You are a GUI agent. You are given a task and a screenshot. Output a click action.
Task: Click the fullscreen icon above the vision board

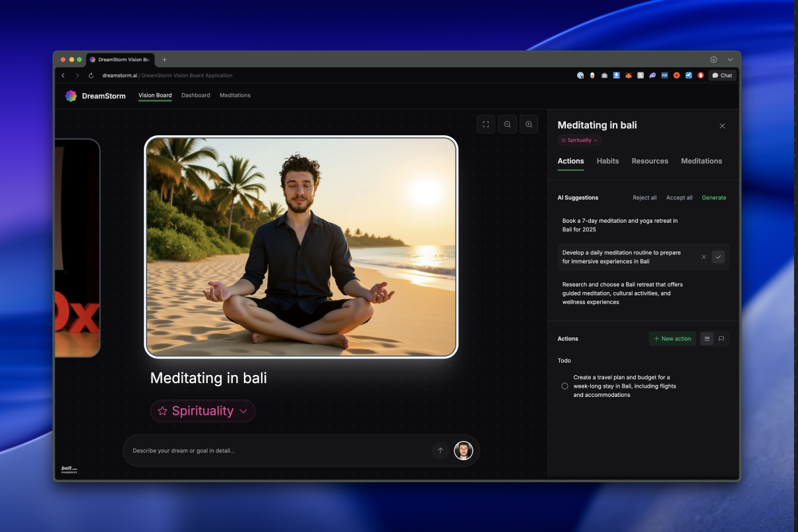(x=486, y=124)
